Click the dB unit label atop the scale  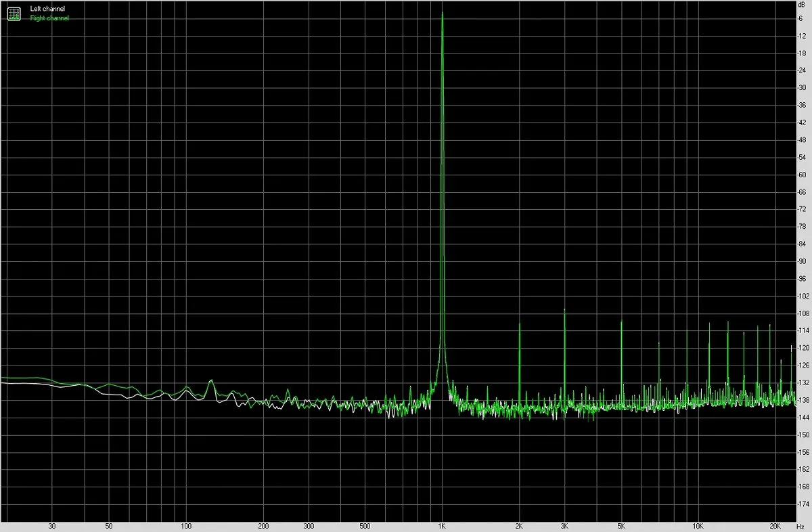803,5
